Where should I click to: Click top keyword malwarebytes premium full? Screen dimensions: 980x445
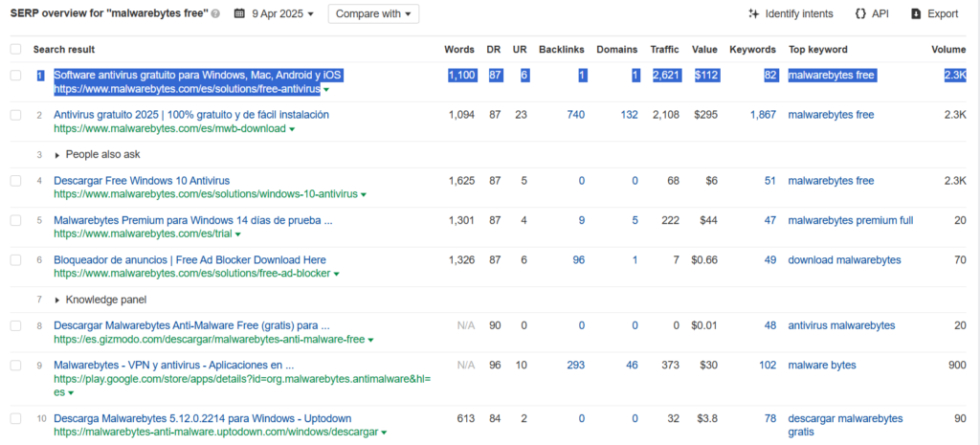pyautogui.click(x=850, y=220)
